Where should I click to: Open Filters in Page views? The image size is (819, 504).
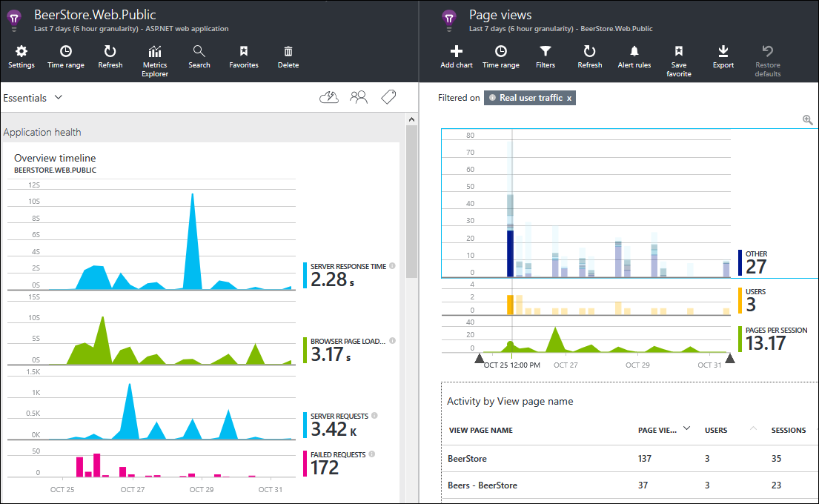[x=546, y=57]
